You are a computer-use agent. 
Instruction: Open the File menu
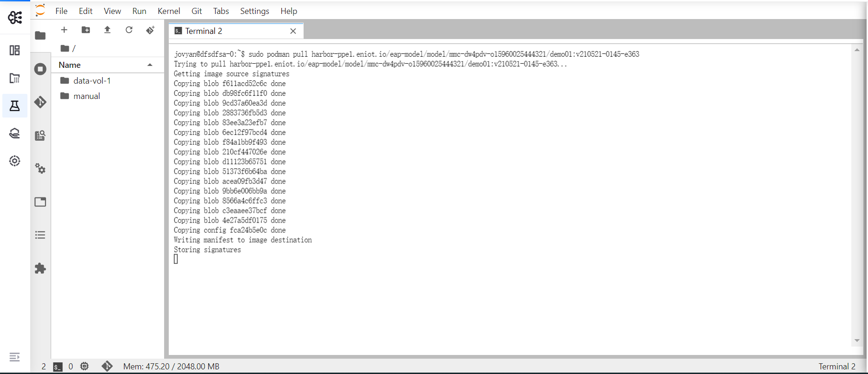tap(61, 11)
